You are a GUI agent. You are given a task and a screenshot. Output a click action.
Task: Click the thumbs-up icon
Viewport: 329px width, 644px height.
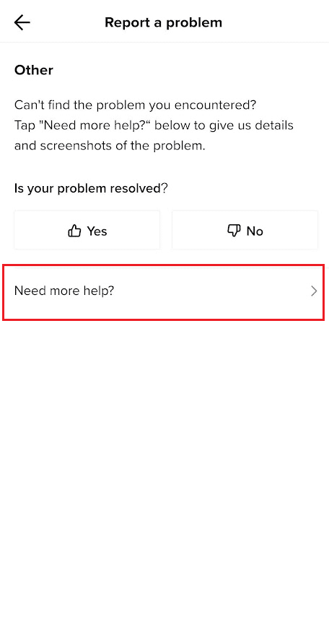74,231
